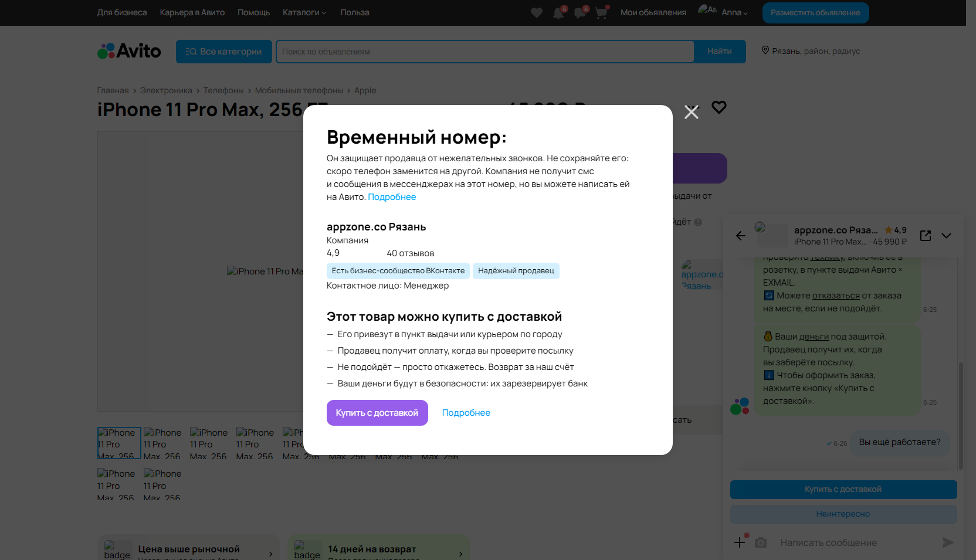
Task: Open favorites heart icon in top bar
Action: (x=536, y=12)
